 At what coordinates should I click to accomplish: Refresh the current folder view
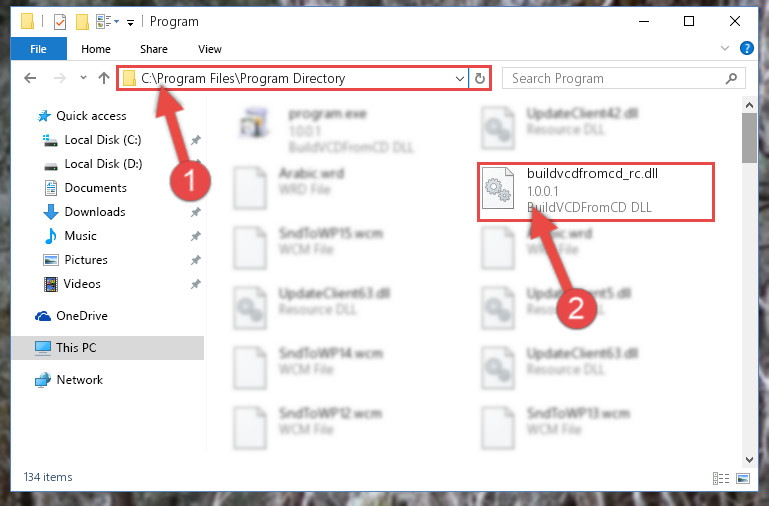[x=480, y=78]
